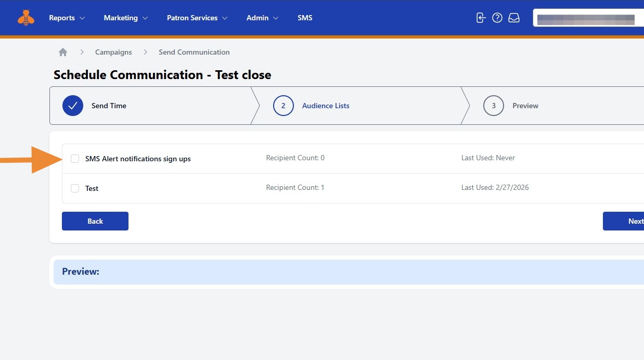This screenshot has height=360, width=644.
Task: Click the search field in header
Action: (588, 18)
